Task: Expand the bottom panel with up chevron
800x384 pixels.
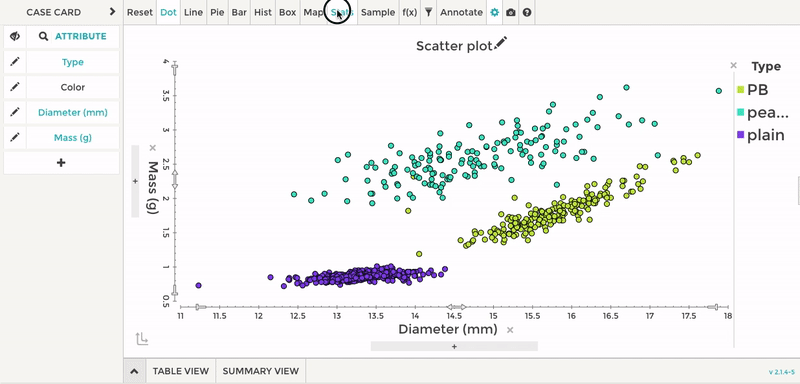Action: point(134,371)
